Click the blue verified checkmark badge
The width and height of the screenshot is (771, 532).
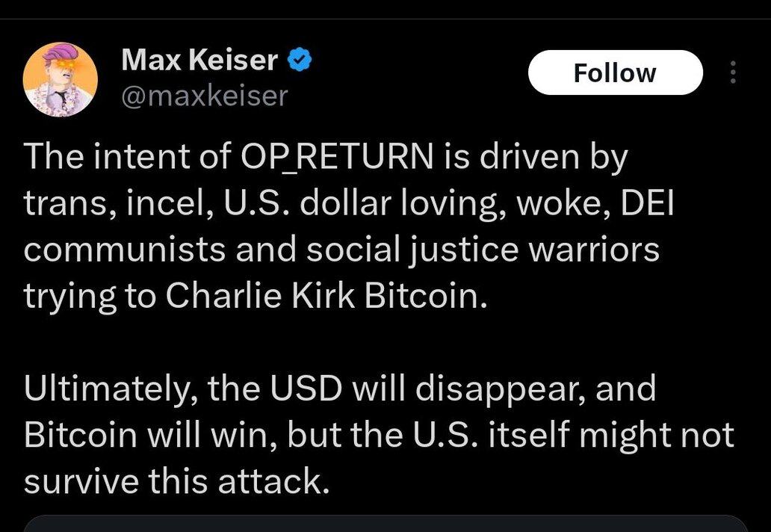299,60
